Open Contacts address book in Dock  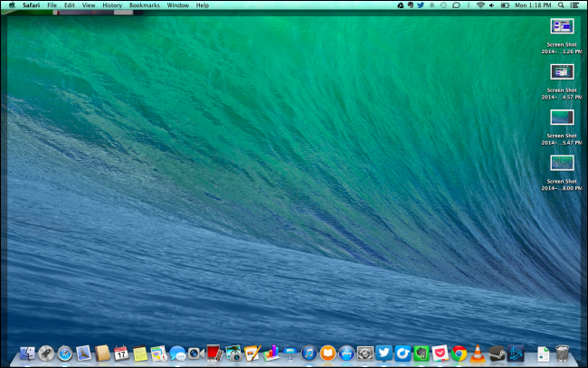coord(102,354)
